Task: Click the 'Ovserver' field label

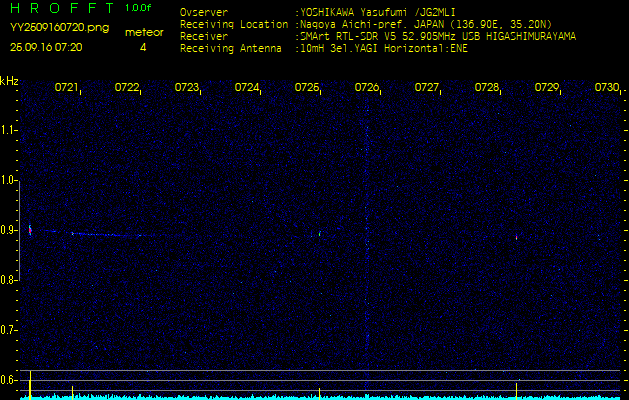Action: tap(204, 12)
